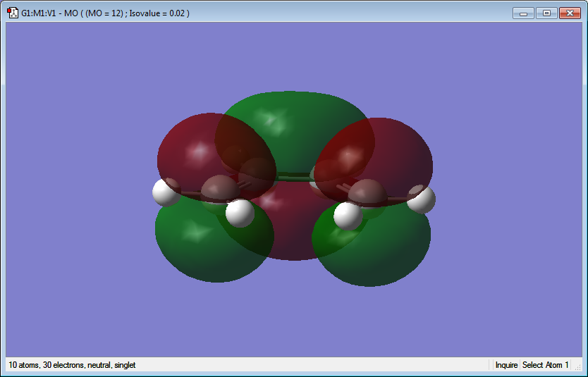Minimize the MO viewer window
This screenshot has width=588, height=377.
[x=524, y=13]
